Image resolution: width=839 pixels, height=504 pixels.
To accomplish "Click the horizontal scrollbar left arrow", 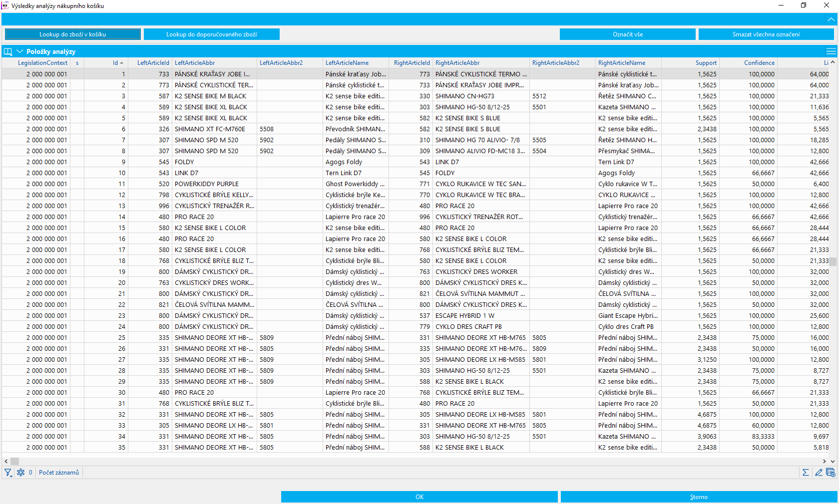I will click(x=6, y=461).
